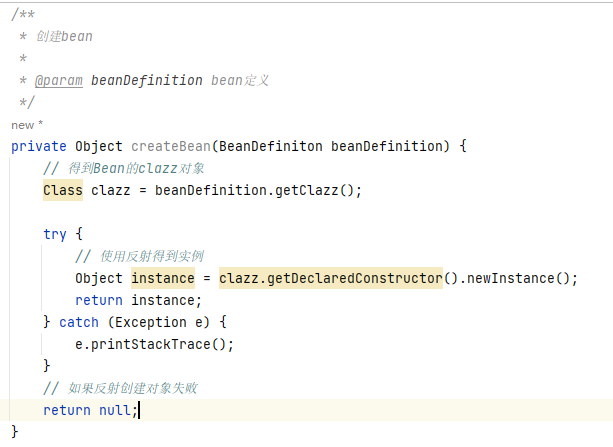
Task: Click the try keyword
Action: tap(55, 234)
